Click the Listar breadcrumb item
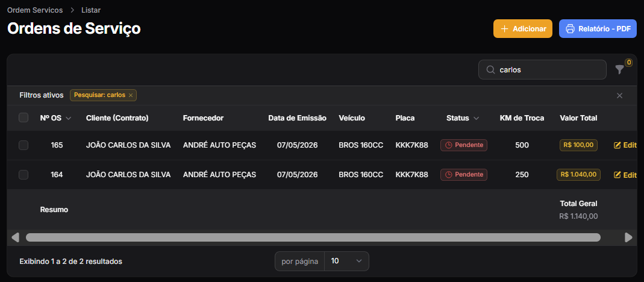 (91, 10)
